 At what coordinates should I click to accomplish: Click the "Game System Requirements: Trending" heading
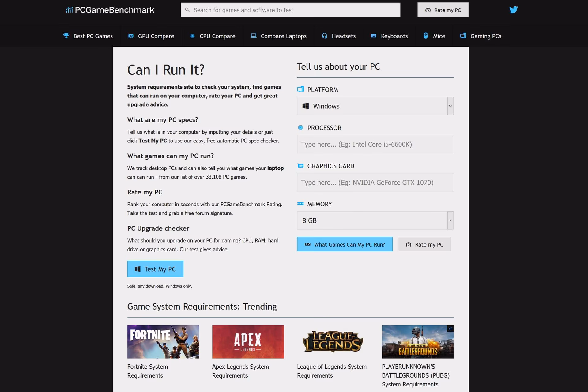202,307
